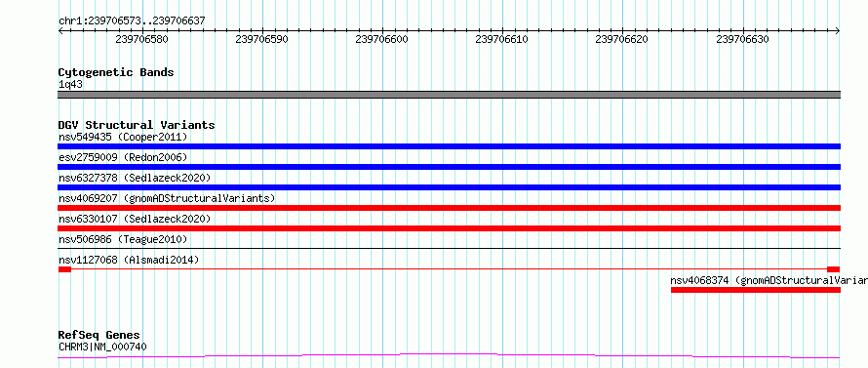
Task: Click ruler position 239706600
Action: point(382,40)
